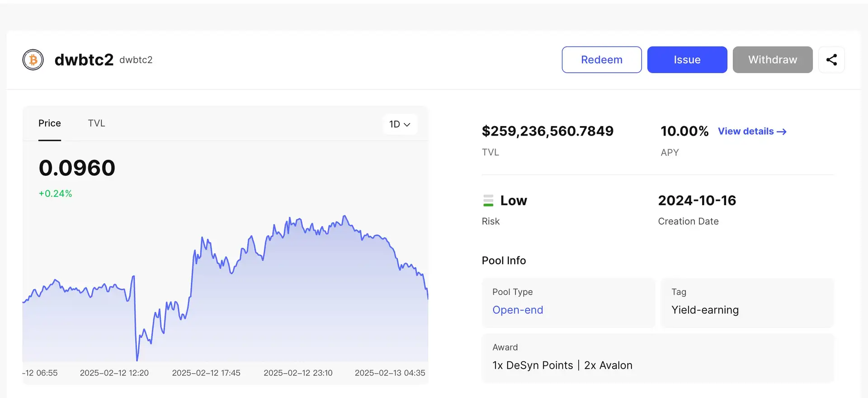Click the dwbtc2 Bitcoin logo icon
This screenshot has width=868, height=398.
33,60
